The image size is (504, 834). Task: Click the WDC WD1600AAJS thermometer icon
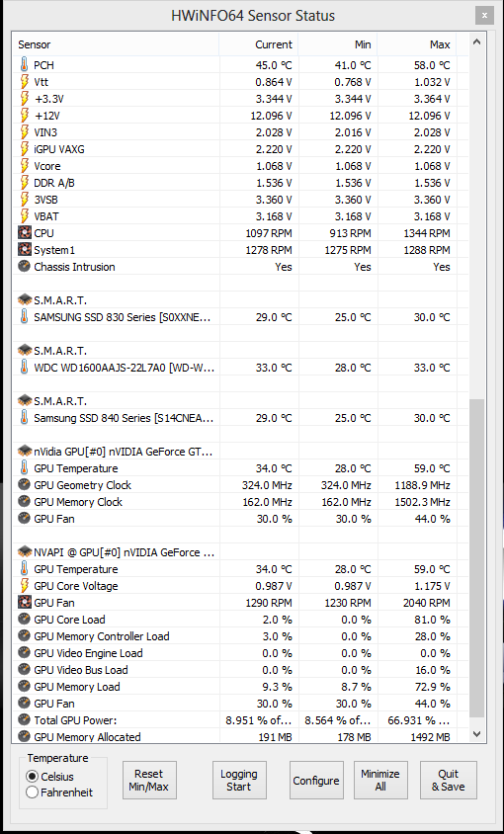(24, 368)
